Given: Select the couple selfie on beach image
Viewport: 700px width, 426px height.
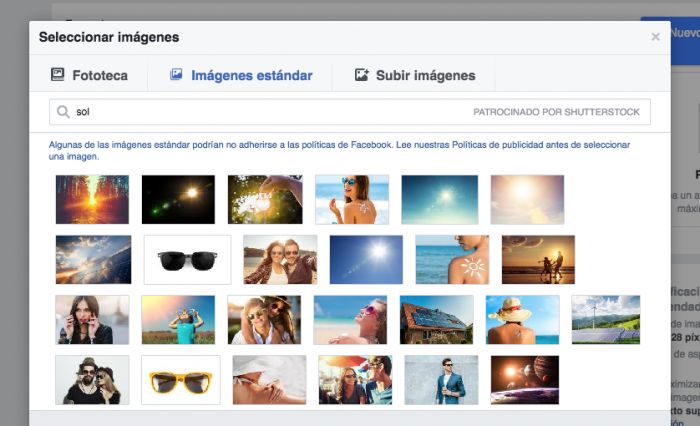Looking at the screenshot, I should pyautogui.click(x=280, y=259).
